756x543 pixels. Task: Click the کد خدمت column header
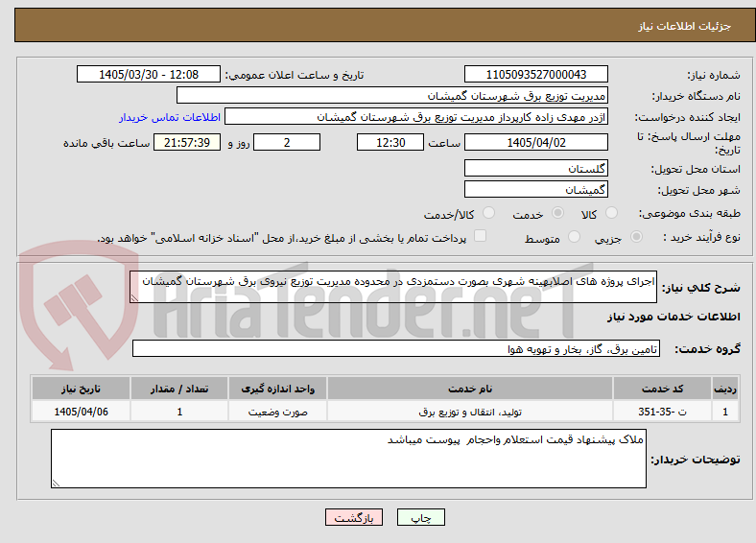(x=663, y=389)
